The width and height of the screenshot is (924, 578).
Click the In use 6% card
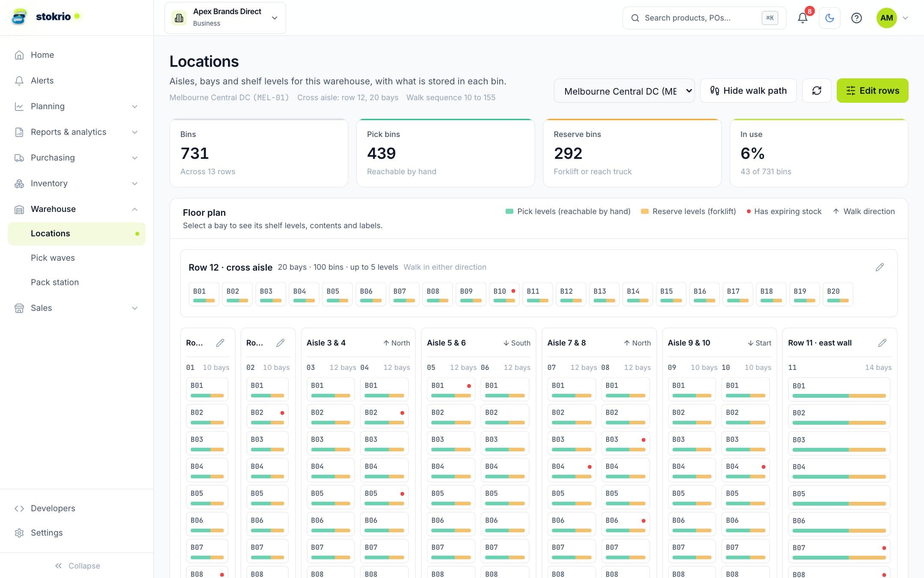pos(819,153)
